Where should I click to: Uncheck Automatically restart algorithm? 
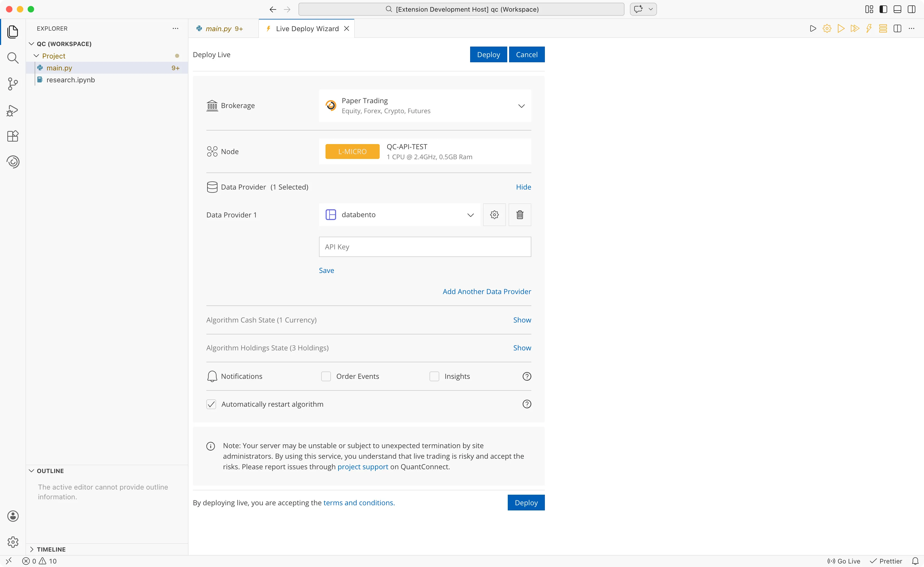click(x=211, y=404)
